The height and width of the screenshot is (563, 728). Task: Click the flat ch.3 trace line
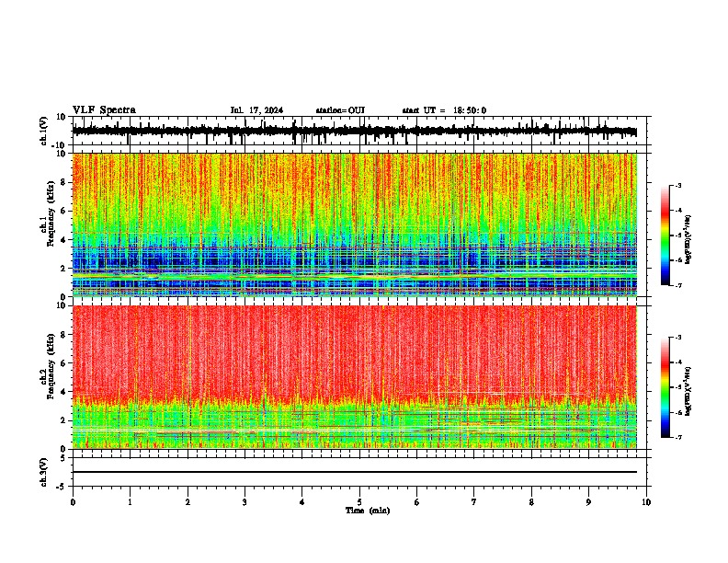click(x=355, y=472)
